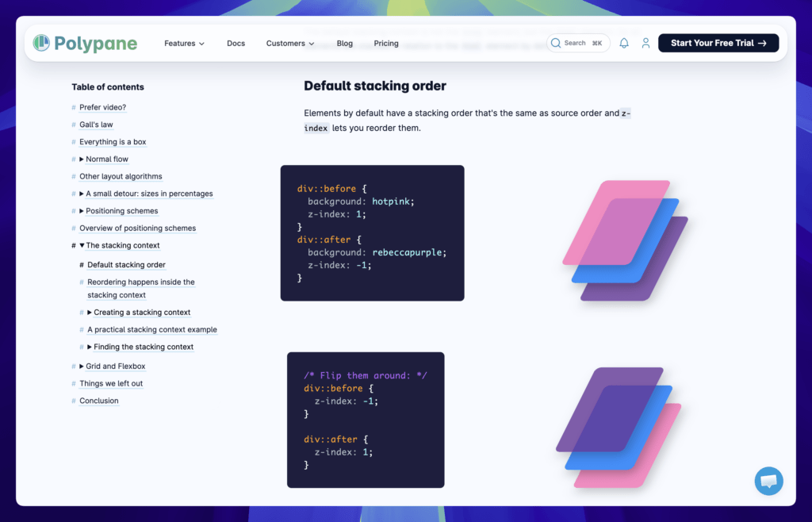Click hash anchor beside Gall's law
This screenshot has height=522, width=812.
(x=74, y=125)
